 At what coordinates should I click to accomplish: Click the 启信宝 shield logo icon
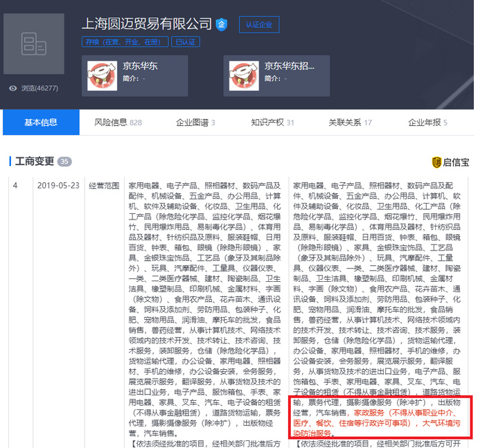[436, 162]
